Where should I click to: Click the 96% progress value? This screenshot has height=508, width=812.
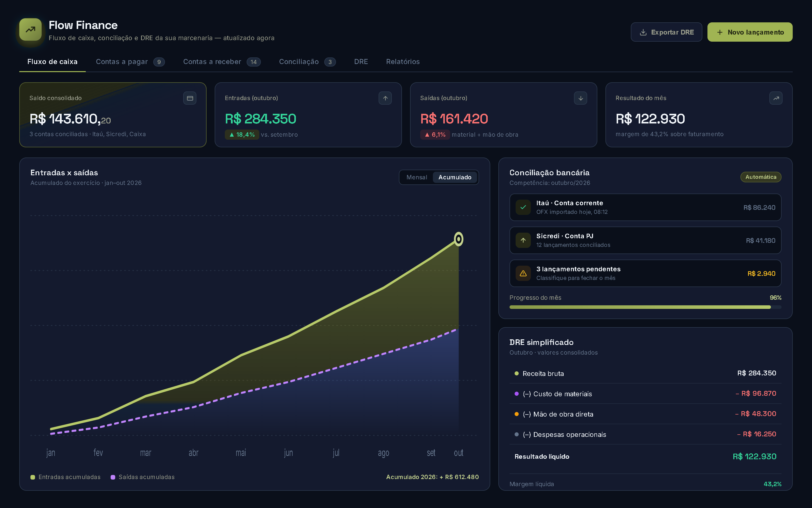pos(775,298)
